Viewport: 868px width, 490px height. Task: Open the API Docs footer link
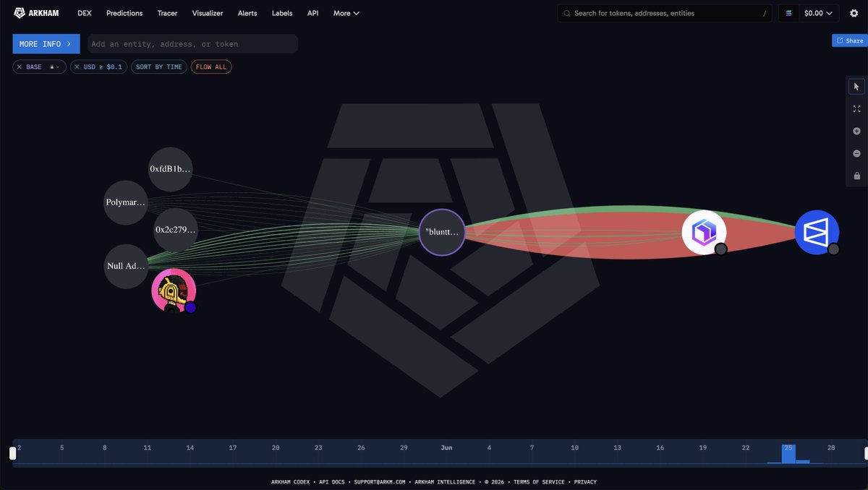[x=333, y=482]
